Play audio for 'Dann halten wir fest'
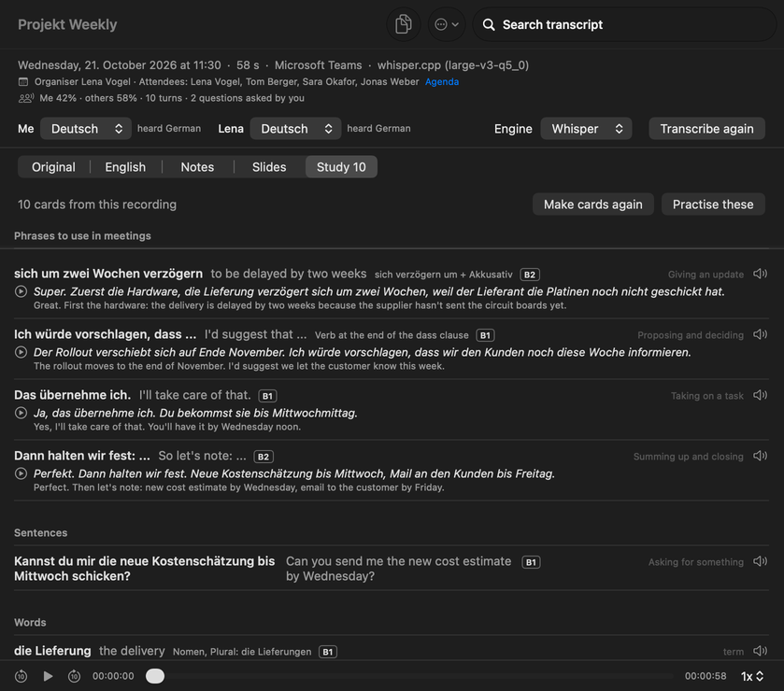Screen dimensions: 784x691 760,457
